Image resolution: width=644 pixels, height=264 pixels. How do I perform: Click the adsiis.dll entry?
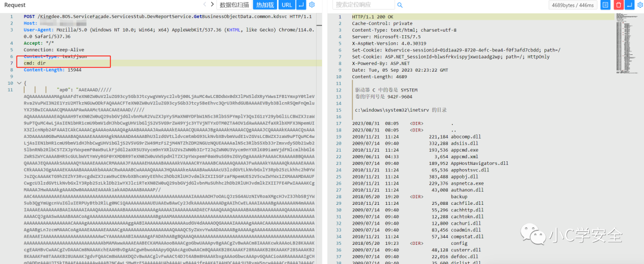(465, 143)
